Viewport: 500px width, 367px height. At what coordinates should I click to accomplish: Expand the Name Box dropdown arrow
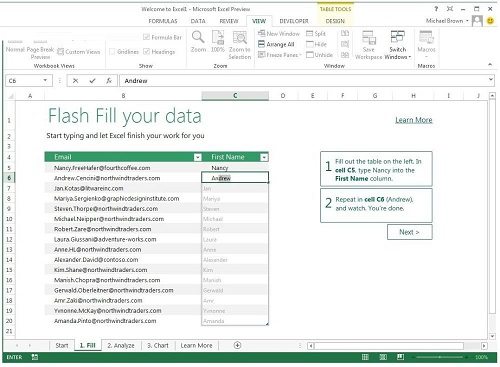coord(45,80)
